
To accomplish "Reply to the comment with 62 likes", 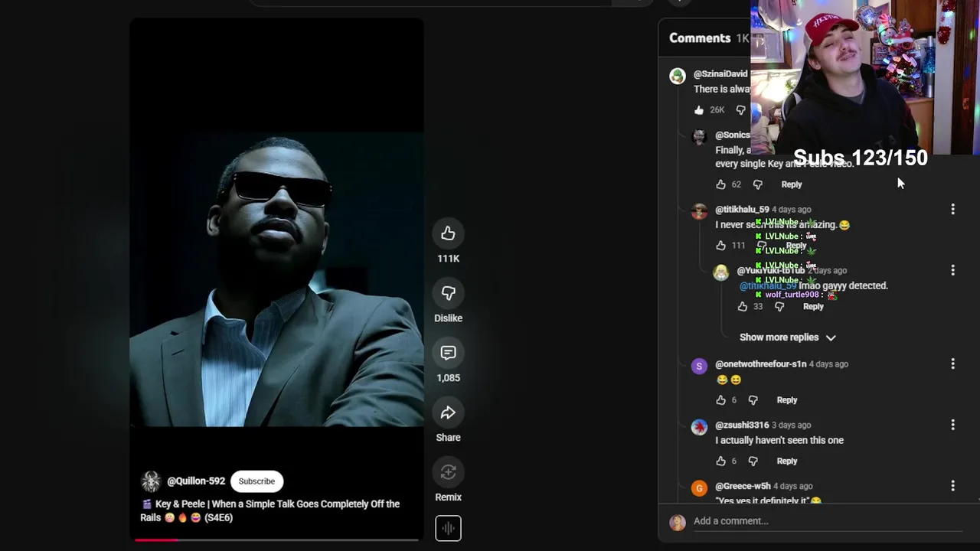I will click(x=792, y=184).
